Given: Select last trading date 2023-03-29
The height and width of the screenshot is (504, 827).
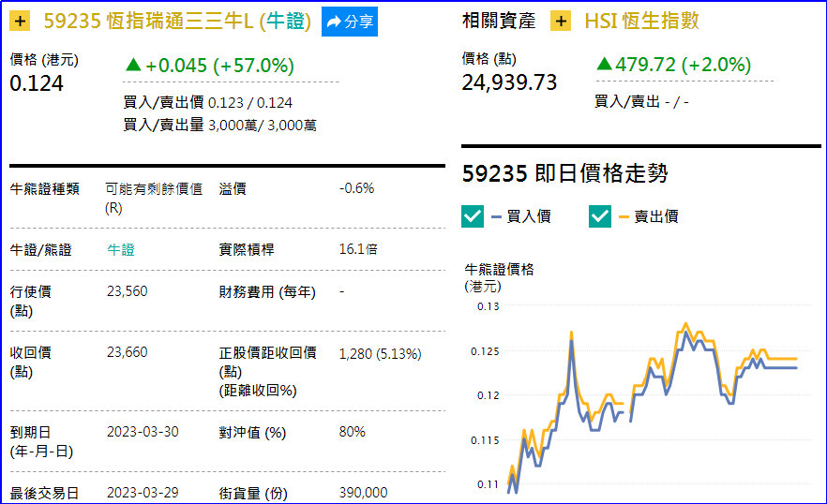Looking at the screenshot, I should [143, 493].
